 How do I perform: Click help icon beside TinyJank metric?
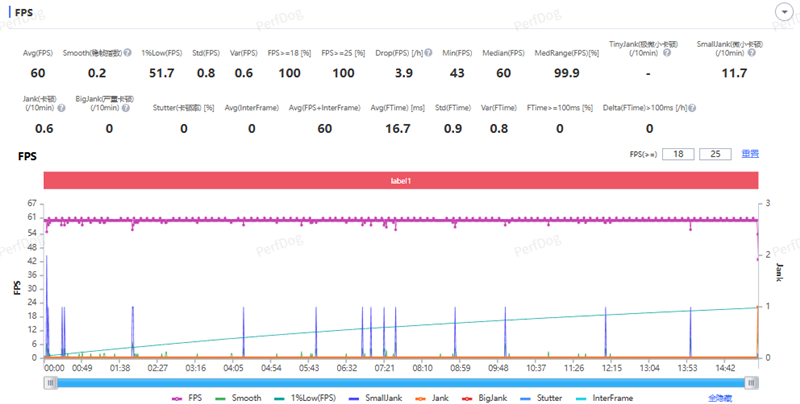point(666,53)
